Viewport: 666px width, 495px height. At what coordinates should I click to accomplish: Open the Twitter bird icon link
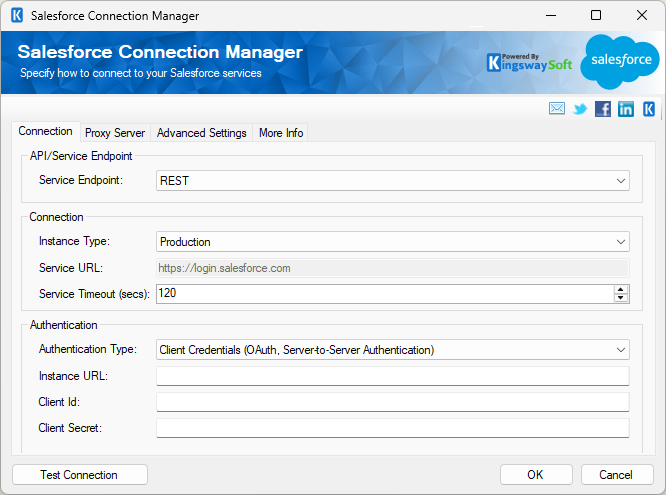pyautogui.click(x=580, y=109)
